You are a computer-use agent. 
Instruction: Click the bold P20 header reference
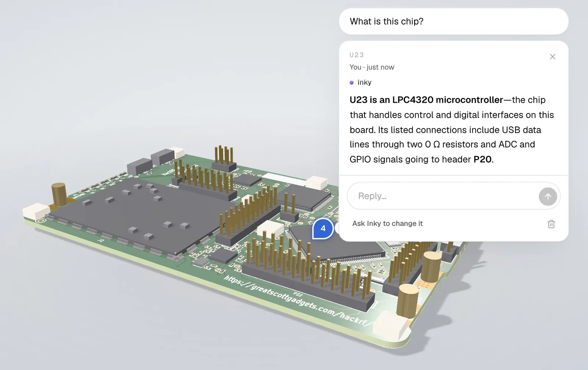[482, 159]
